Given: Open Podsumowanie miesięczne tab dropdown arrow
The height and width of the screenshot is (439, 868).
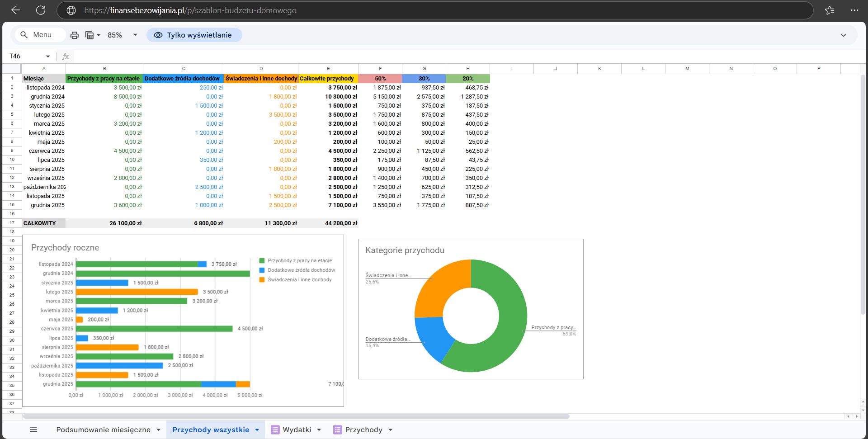Looking at the screenshot, I should (158, 430).
